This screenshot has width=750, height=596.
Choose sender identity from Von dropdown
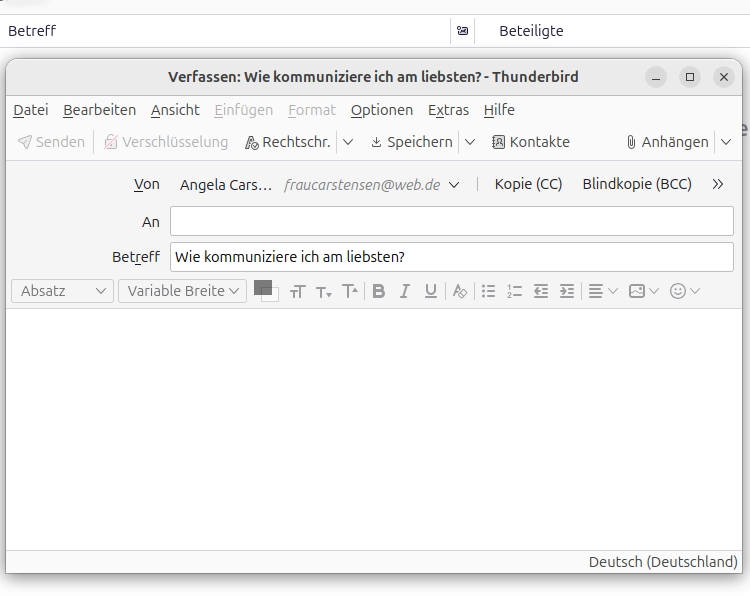[x=319, y=185]
